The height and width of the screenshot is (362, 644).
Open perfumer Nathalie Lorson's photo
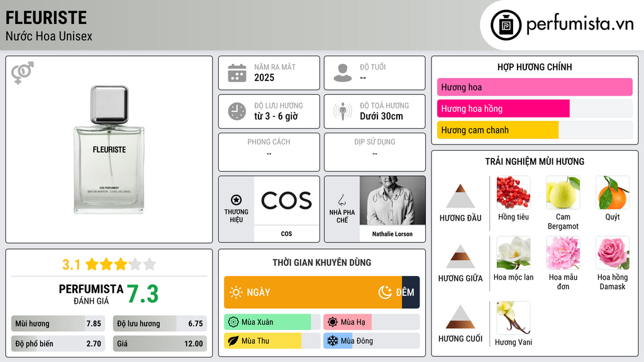(392, 200)
